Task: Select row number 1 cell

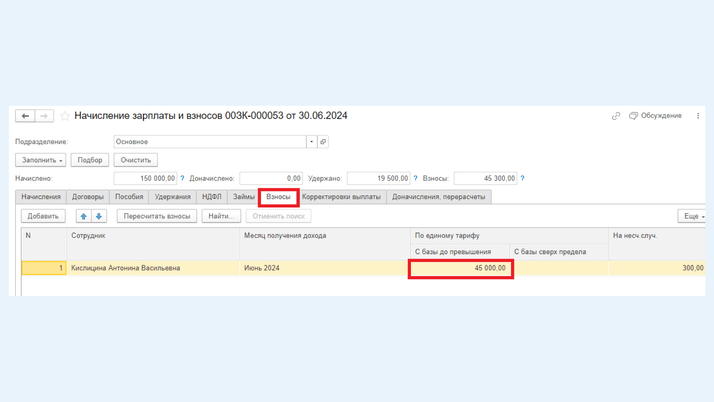Action: click(x=44, y=268)
